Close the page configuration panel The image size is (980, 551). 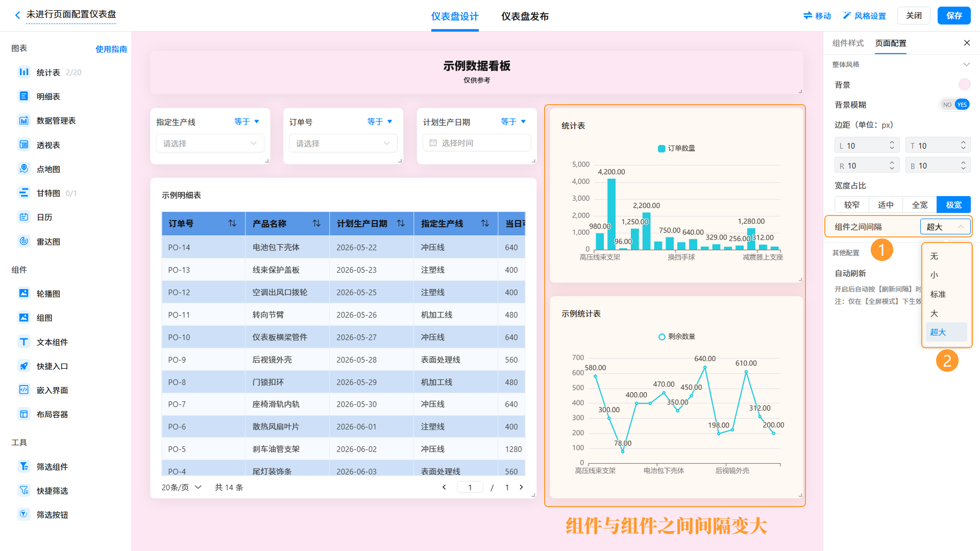[967, 43]
